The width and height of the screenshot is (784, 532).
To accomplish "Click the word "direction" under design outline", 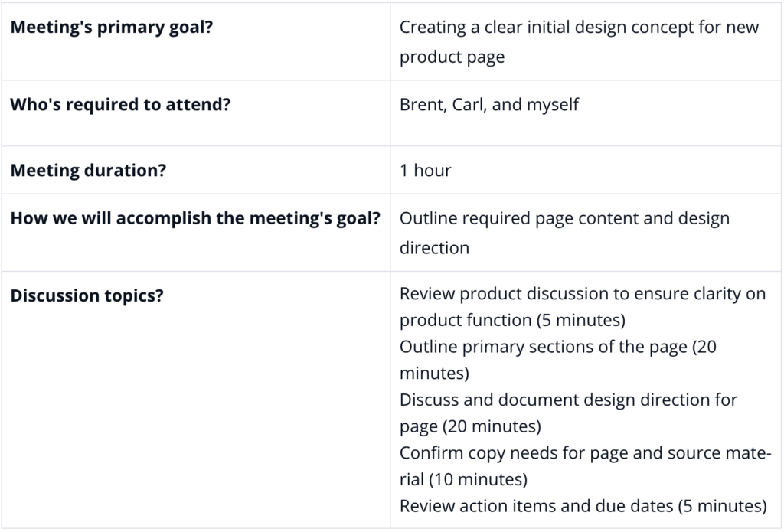I will tap(435, 248).
